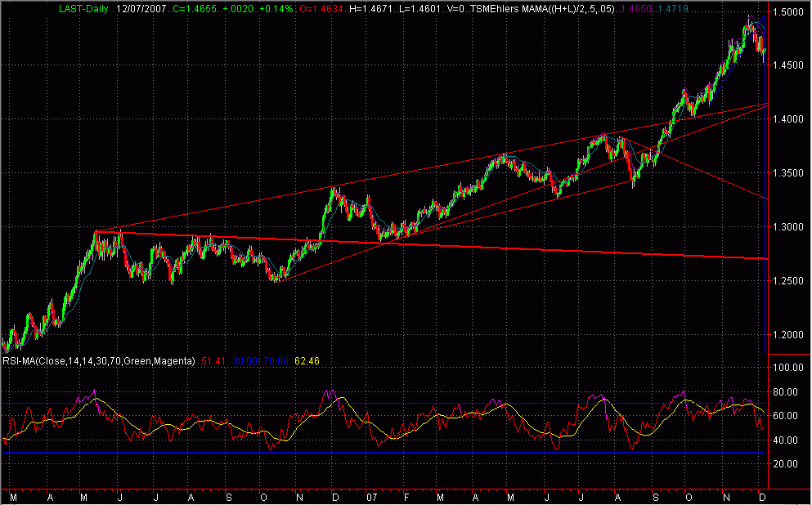The image size is (812, 505).
Task: Click the 100.00 RSI axis label
Action: (787, 368)
